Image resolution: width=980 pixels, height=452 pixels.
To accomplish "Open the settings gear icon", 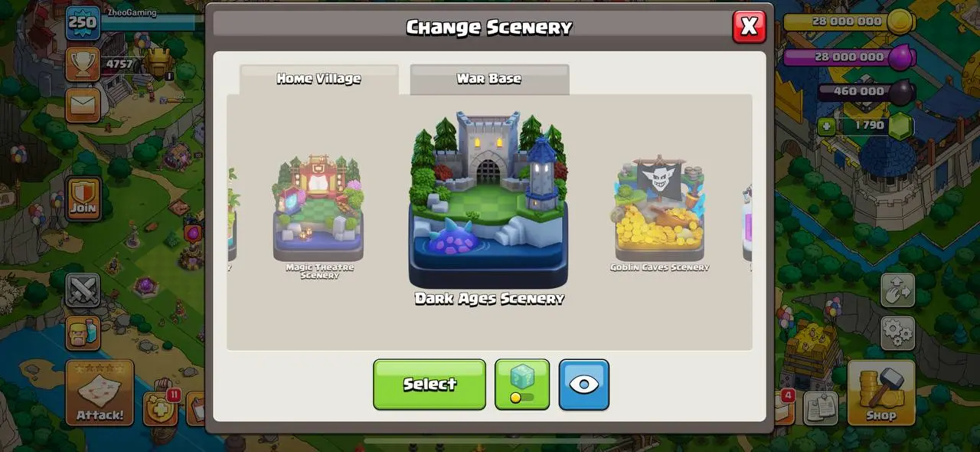I will [897, 332].
